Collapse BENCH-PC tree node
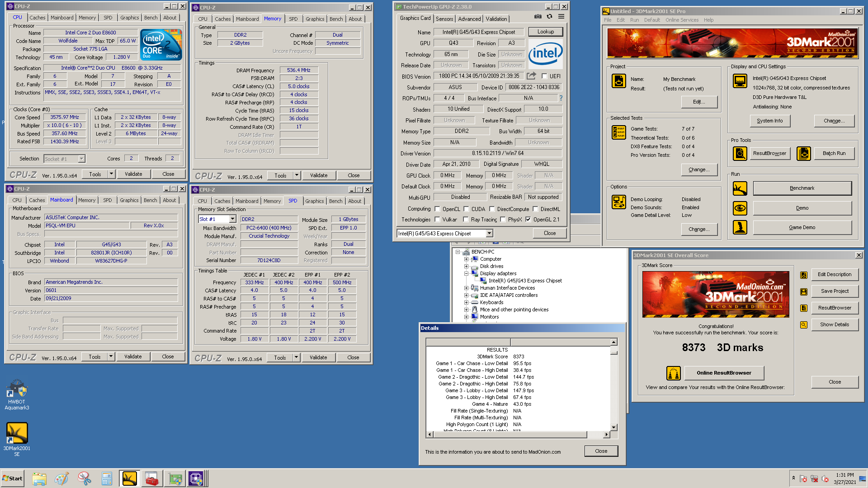This screenshot has width=868, height=488. click(458, 252)
